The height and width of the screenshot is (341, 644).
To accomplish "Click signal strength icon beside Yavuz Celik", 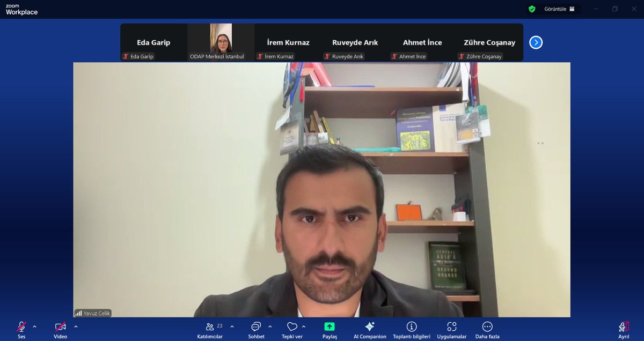I will (x=78, y=313).
